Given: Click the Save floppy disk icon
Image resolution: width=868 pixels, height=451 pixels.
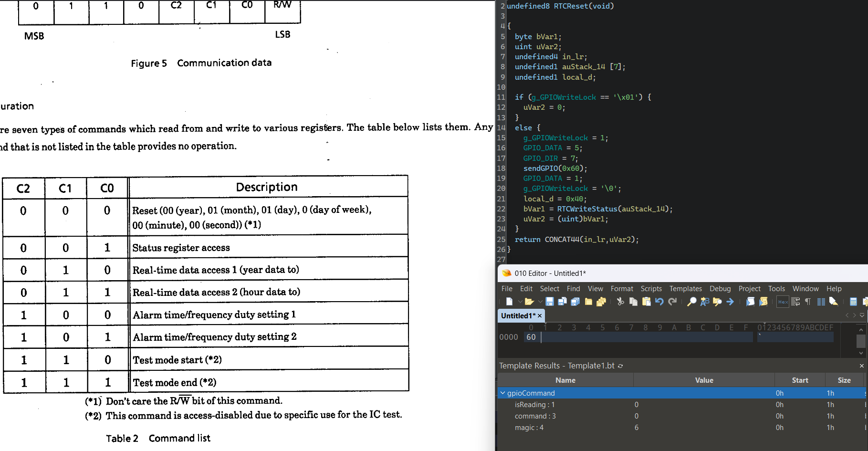Looking at the screenshot, I should (550, 302).
